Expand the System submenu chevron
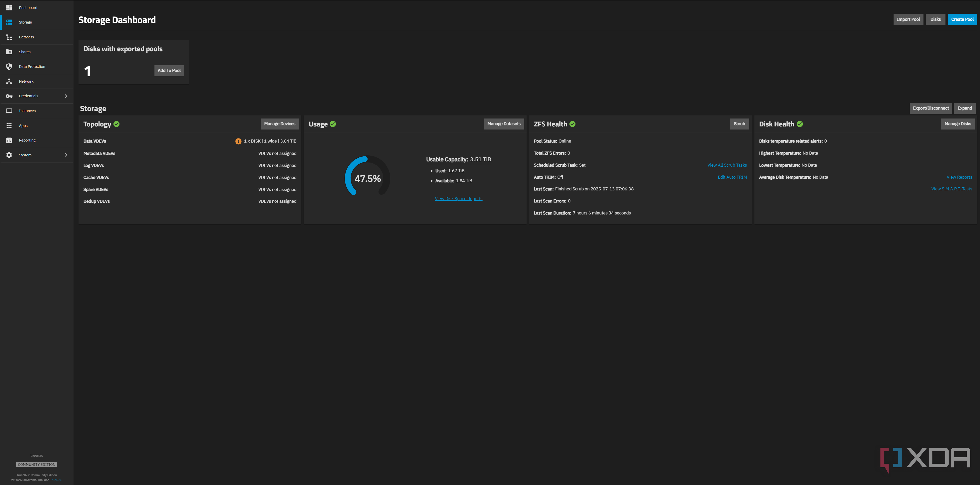The width and height of the screenshot is (980, 485). (66, 155)
